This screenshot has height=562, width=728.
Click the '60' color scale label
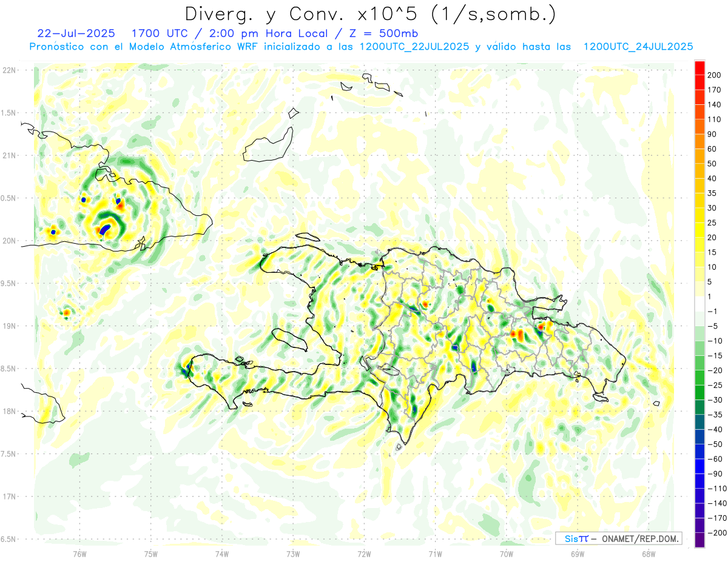[712, 149]
